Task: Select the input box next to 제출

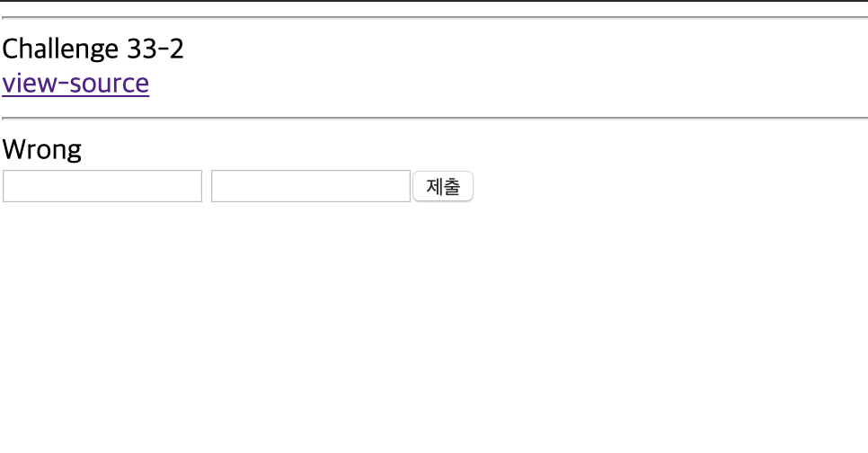Action: pyautogui.click(x=311, y=186)
